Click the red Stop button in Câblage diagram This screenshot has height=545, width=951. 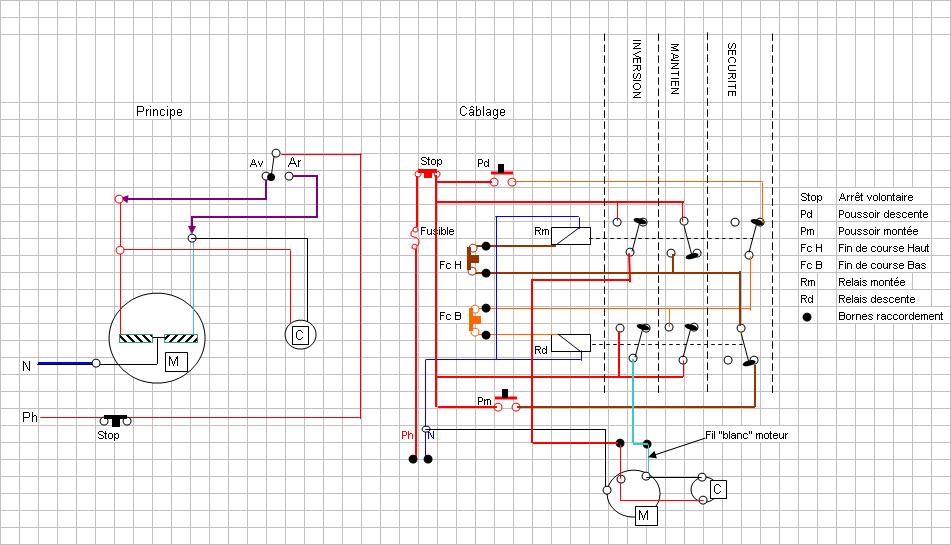coord(428,174)
